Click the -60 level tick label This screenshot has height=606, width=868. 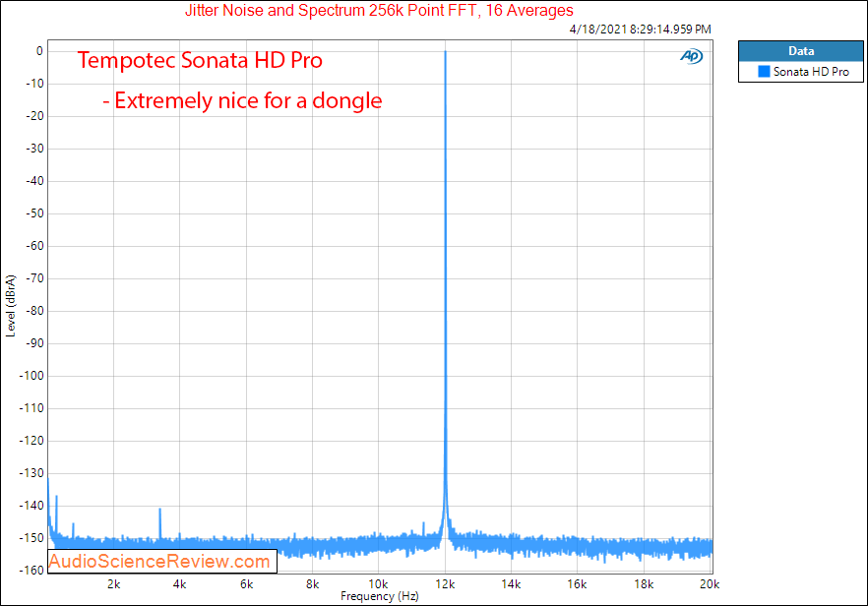point(34,246)
